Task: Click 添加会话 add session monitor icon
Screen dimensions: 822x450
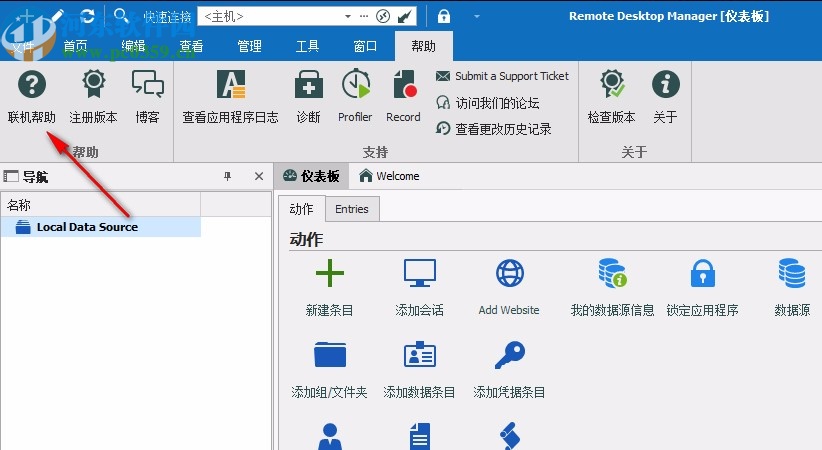Action: click(x=419, y=273)
